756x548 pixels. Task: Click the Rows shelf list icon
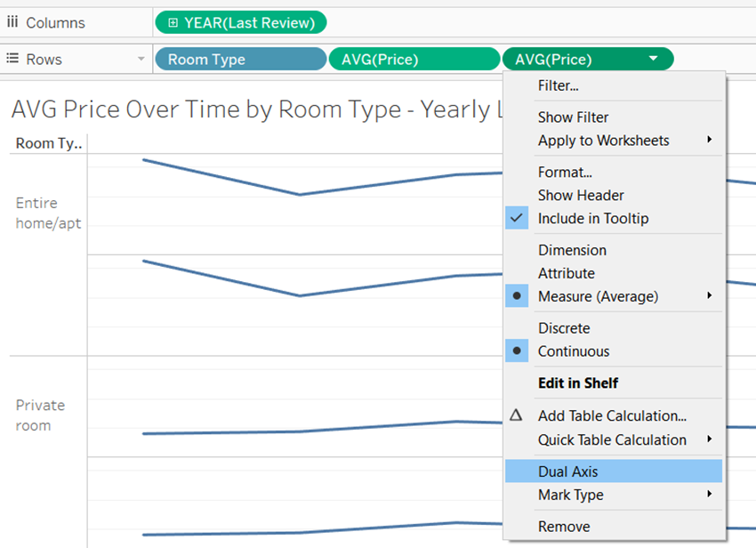[12, 59]
